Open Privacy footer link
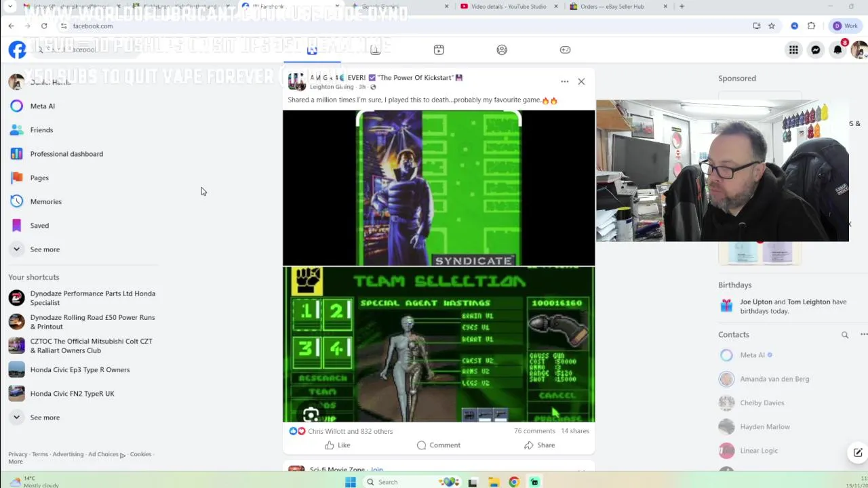This screenshot has height=488, width=868. tap(18, 454)
